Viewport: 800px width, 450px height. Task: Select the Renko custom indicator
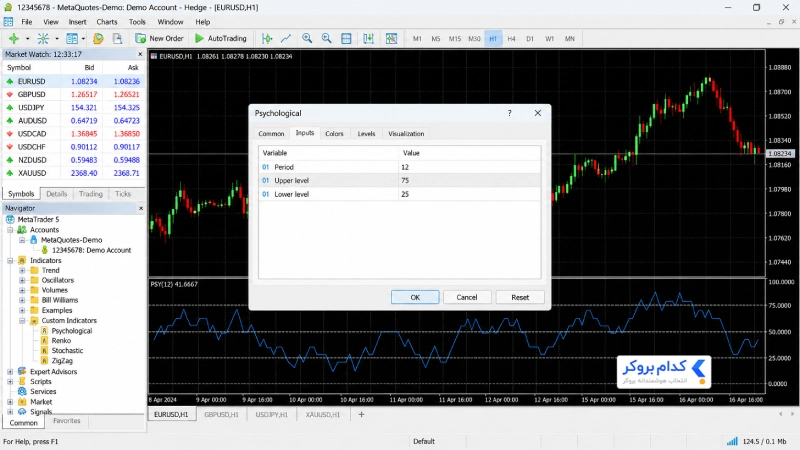pyautogui.click(x=61, y=340)
